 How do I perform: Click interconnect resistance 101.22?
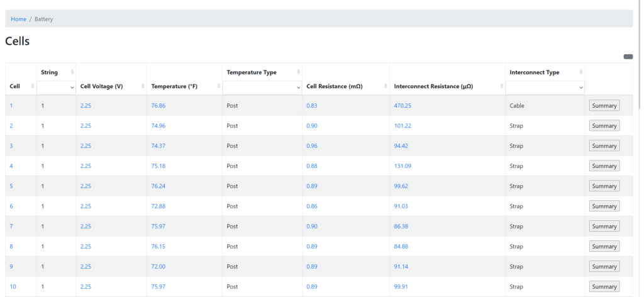(x=402, y=126)
